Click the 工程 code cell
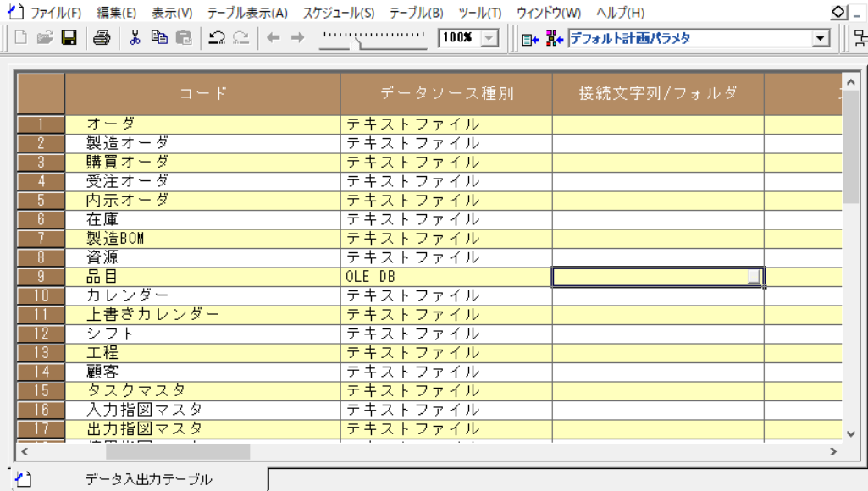 tap(202, 352)
